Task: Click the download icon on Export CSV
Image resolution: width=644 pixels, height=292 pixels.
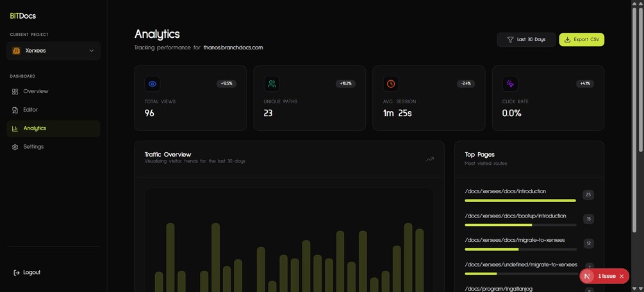Action: click(x=568, y=40)
